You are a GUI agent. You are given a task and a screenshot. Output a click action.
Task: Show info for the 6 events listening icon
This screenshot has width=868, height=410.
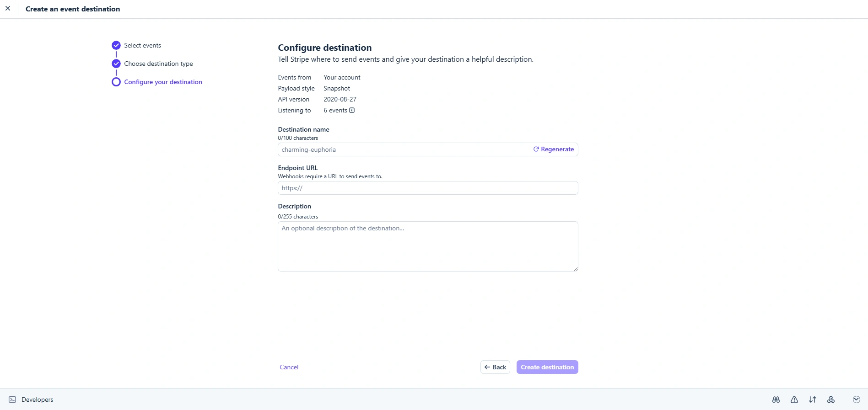(352, 110)
